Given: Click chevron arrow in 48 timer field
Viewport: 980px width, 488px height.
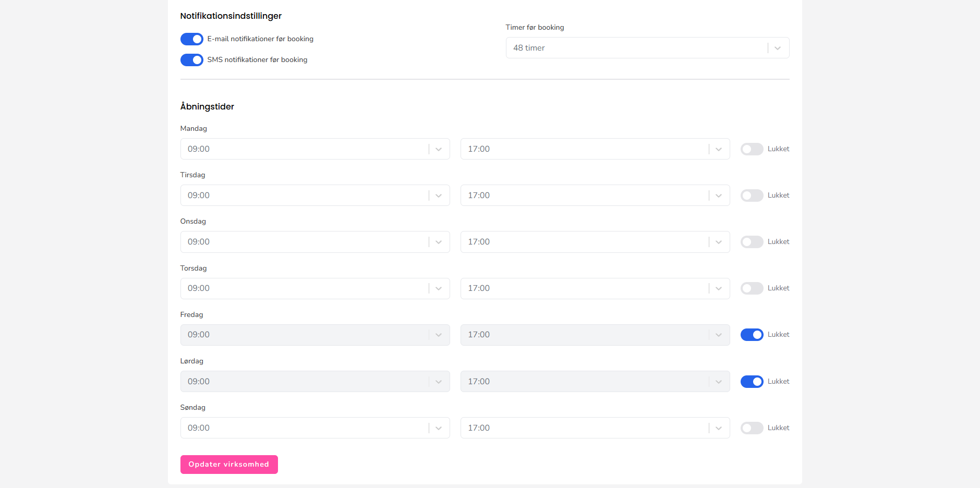Looking at the screenshot, I should (777, 48).
